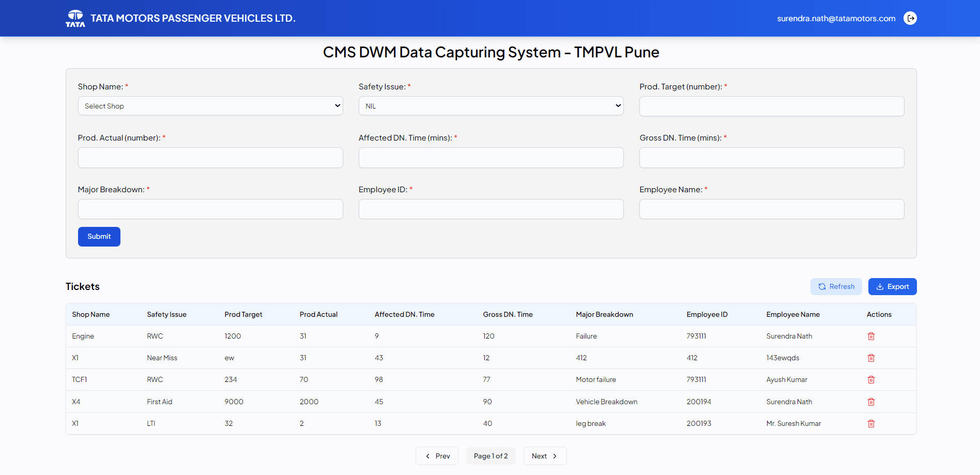Click the 2000 prod actual value
980x475 pixels.
309,402
